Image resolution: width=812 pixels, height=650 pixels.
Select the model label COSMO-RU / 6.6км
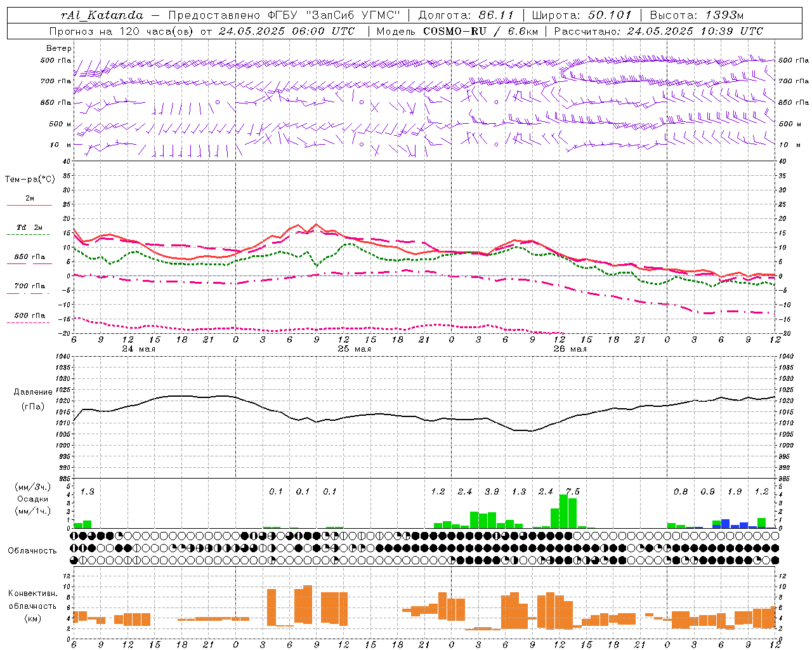[x=480, y=31]
